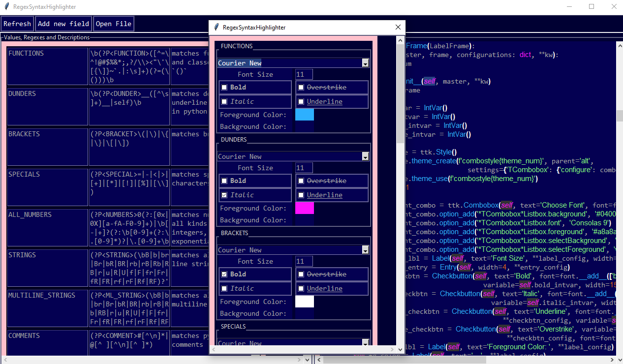This screenshot has width=623, height=364.
Task: Click the ALL_NUMBERS name cell in main table
Action: click(47, 227)
